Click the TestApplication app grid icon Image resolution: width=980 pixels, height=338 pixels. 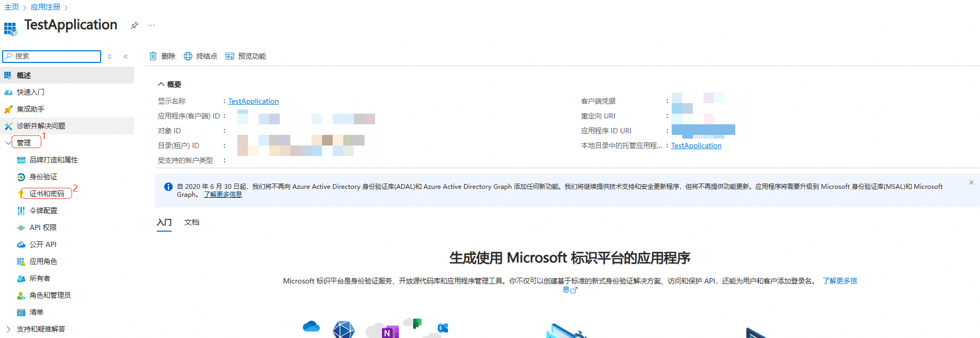11,29
